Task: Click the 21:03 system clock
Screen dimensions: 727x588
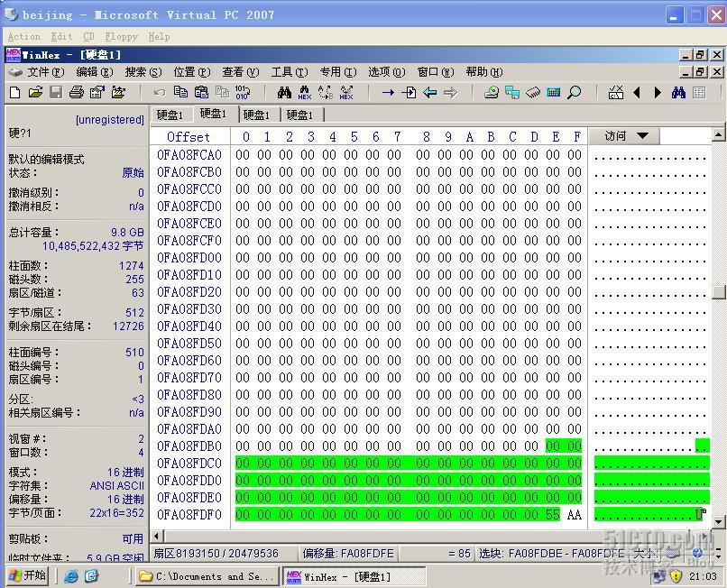Action: tap(703, 576)
